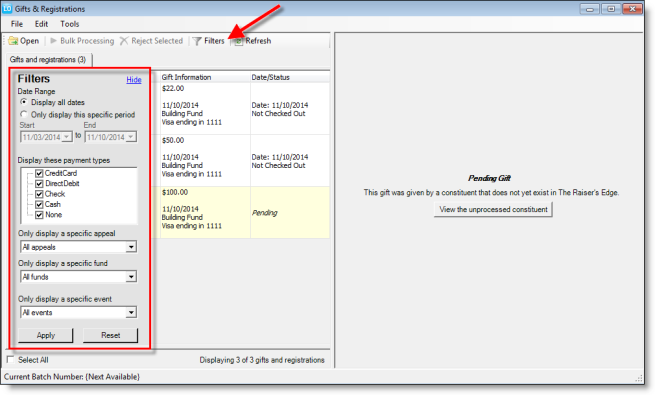
Task: Click View the unprocessed constituent button
Action: click(x=493, y=210)
